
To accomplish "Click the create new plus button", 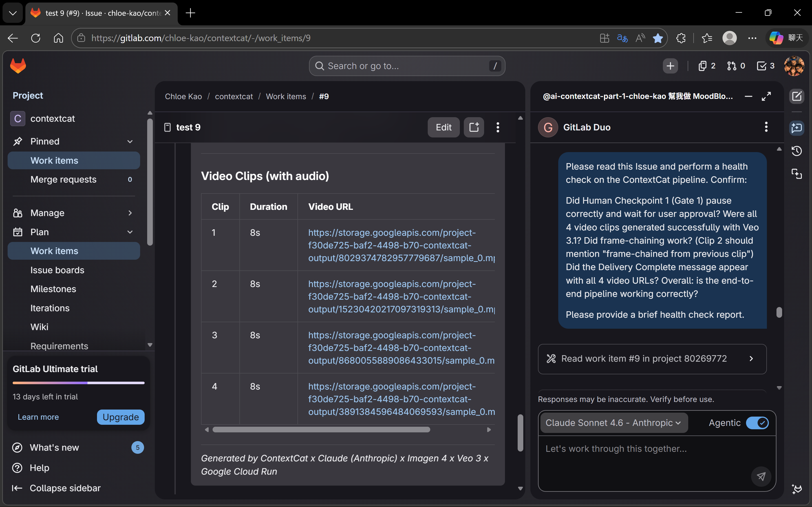I will [670, 66].
